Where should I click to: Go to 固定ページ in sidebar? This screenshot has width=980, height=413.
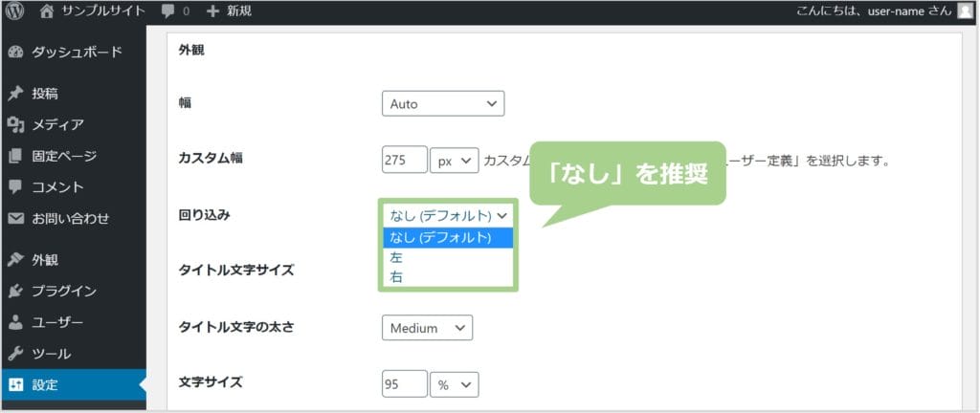pyautogui.click(x=64, y=156)
